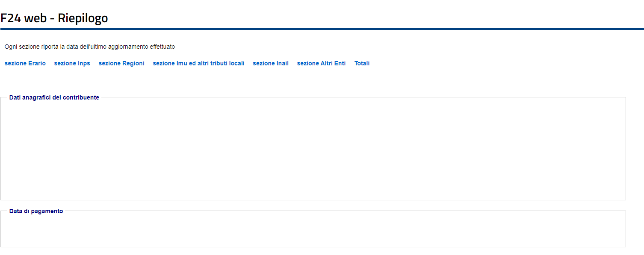View the Inail insurance section
This screenshot has width=644, height=255.
pyautogui.click(x=271, y=63)
